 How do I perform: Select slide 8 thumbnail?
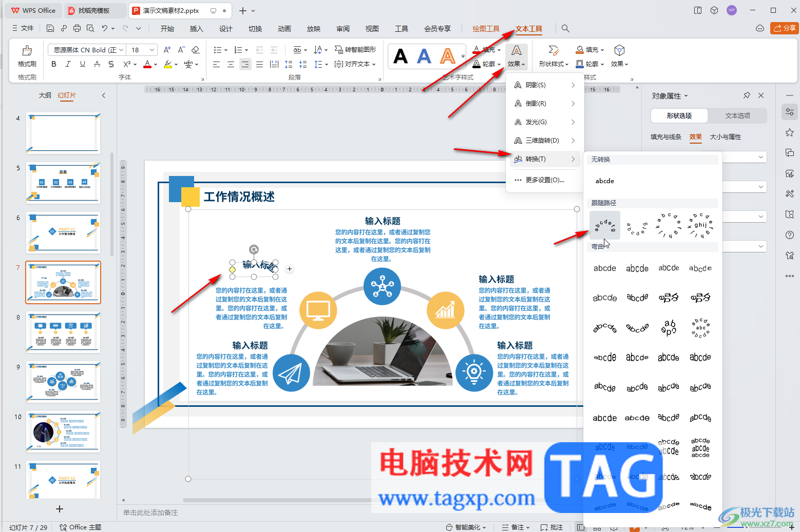[63, 331]
